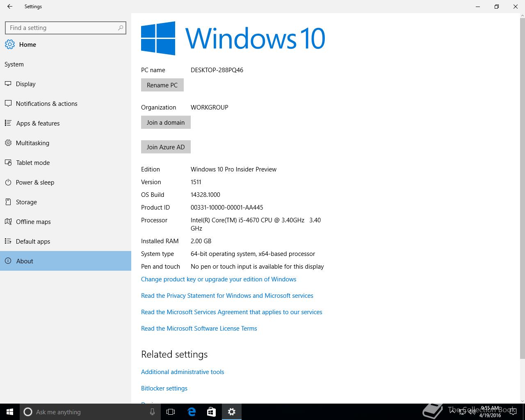Open Change product key or upgrade link

pos(219,279)
